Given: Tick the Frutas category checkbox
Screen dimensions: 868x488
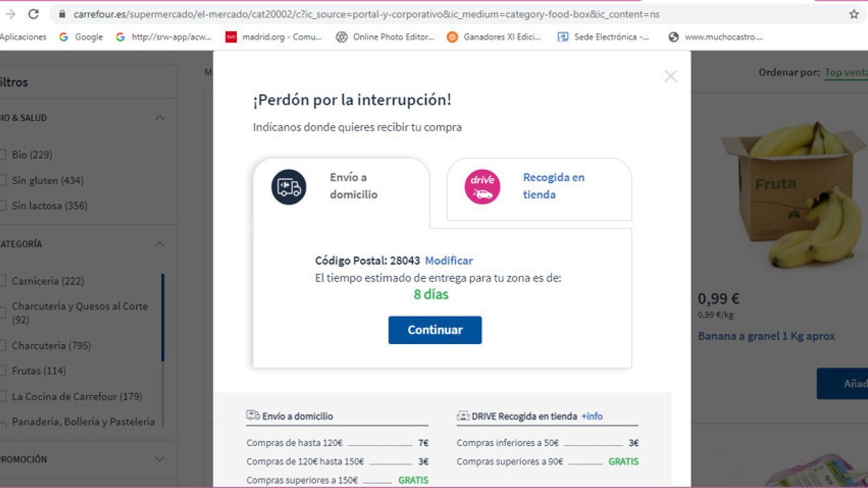Looking at the screenshot, I should click(3, 371).
